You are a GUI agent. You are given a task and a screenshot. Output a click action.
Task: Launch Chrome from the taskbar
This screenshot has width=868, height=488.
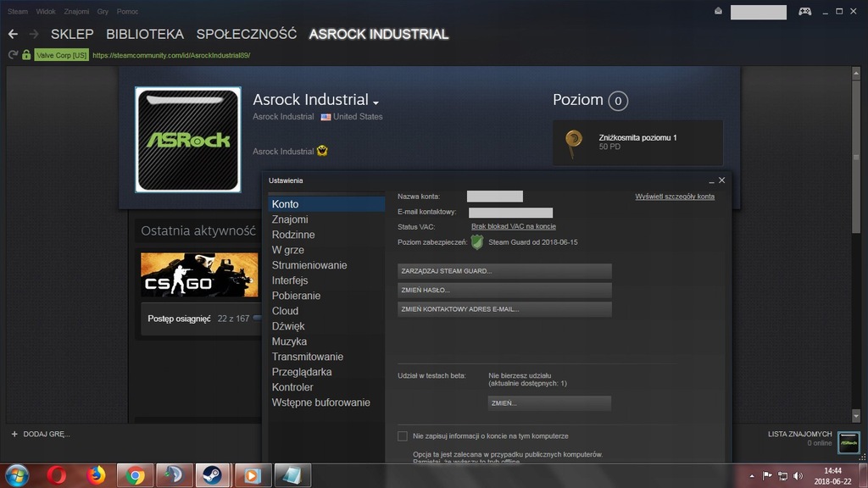coord(135,475)
